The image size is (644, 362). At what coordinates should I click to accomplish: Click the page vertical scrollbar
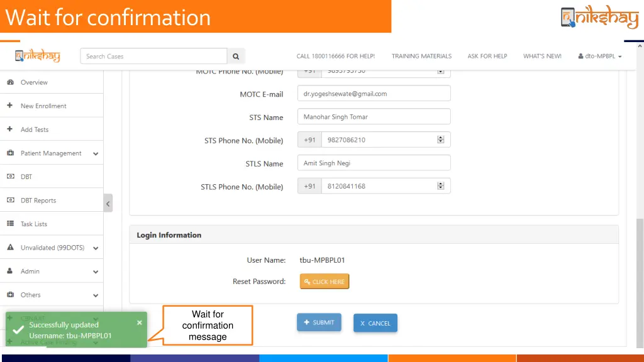pos(640,283)
